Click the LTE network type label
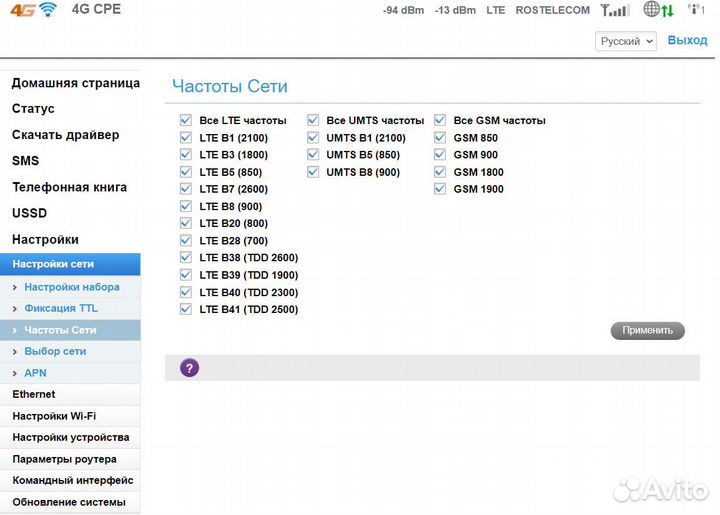The width and height of the screenshot is (720, 515). [x=496, y=10]
